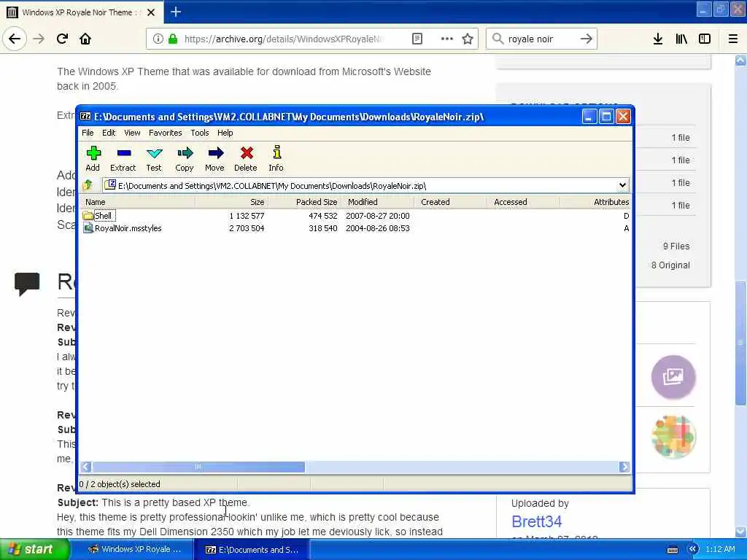Click the Shell modified date 2007-08-27 20:00

coord(378,216)
